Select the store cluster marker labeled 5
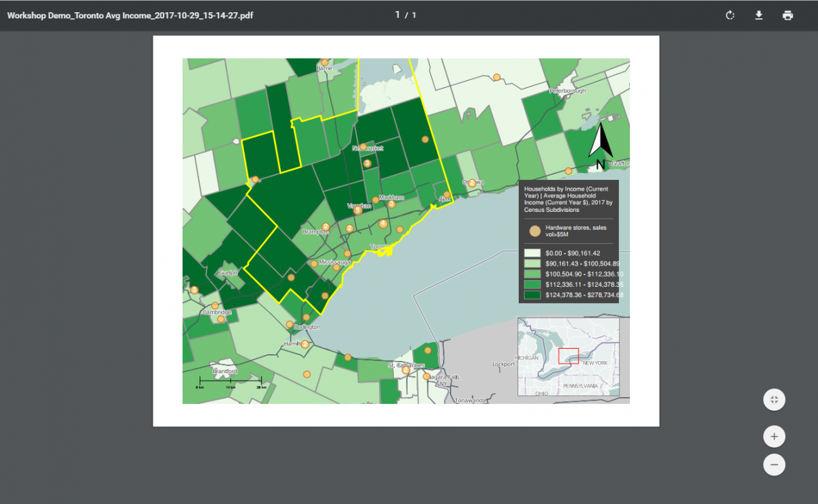 (x=358, y=210)
